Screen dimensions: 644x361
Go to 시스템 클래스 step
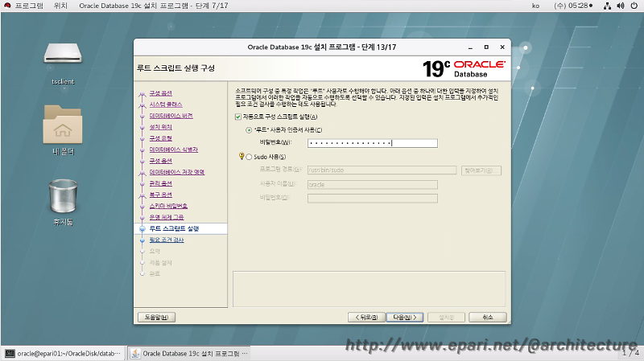pos(166,105)
